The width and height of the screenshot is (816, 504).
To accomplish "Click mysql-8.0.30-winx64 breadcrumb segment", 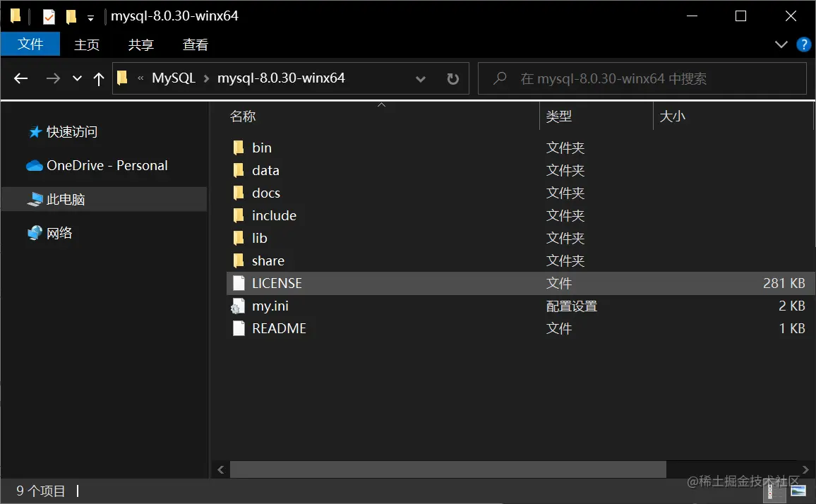I will 281,78.
